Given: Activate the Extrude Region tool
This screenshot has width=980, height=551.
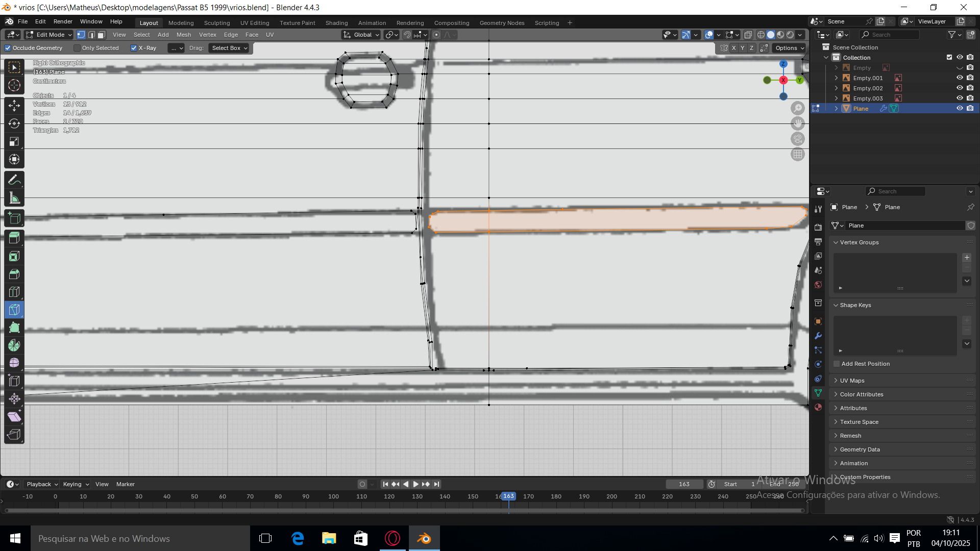Looking at the screenshot, I should [14, 238].
